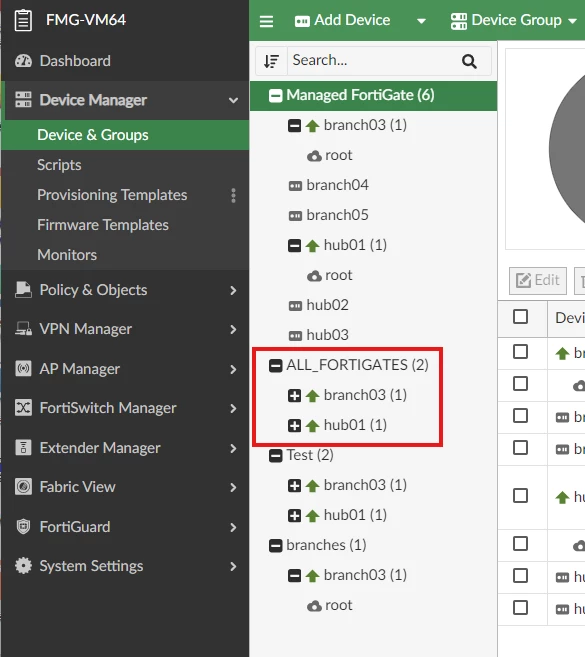
Task: Click the branch04 device chip icon
Action: tap(295, 186)
